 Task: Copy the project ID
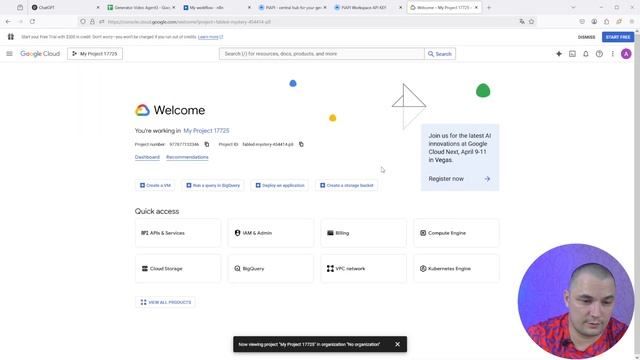[x=301, y=144]
